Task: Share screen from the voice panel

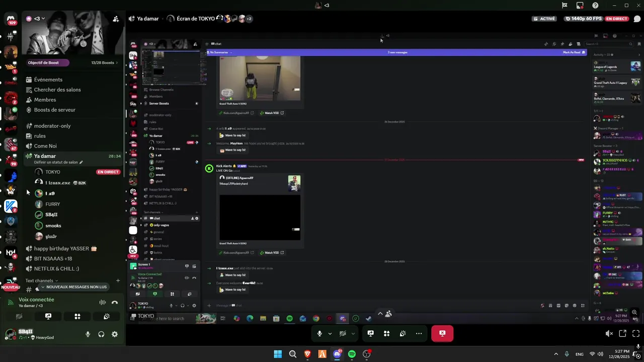Action: [48, 316]
